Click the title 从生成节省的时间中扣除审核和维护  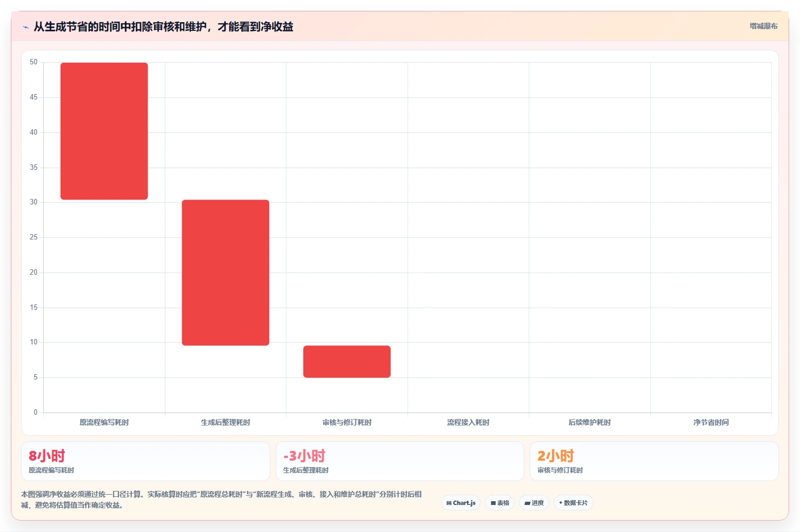click(163, 26)
